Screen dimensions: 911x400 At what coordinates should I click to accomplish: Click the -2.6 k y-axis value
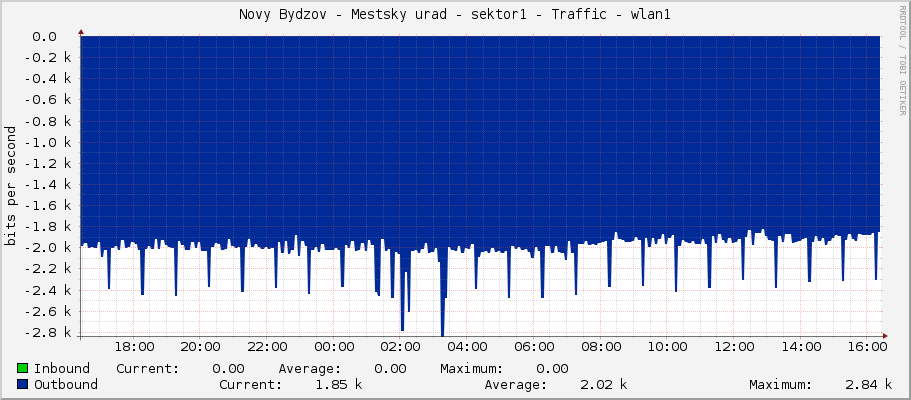(49, 312)
